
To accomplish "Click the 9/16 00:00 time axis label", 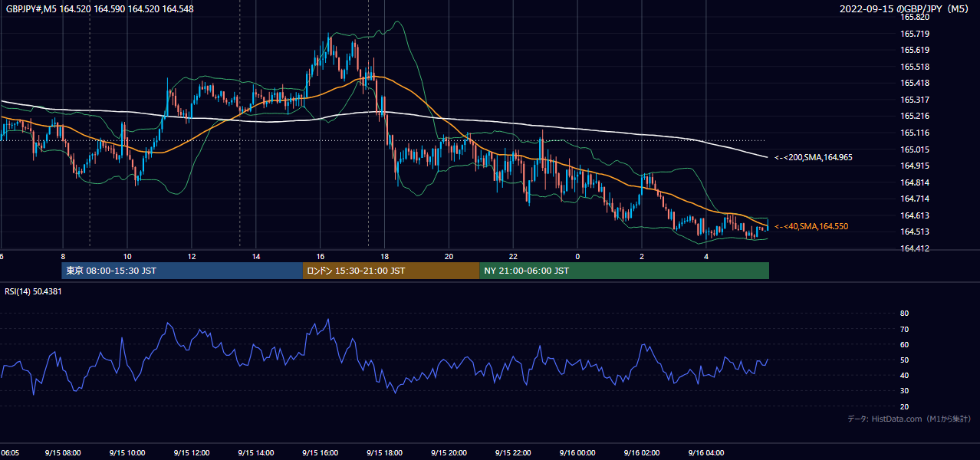I will [578, 452].
